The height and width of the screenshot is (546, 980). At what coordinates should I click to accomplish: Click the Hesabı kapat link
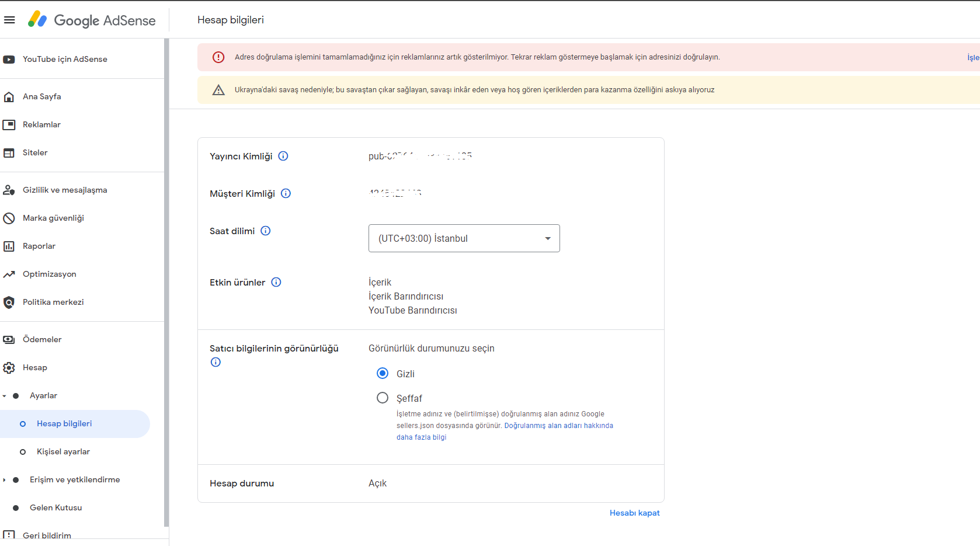click(635, 513)
